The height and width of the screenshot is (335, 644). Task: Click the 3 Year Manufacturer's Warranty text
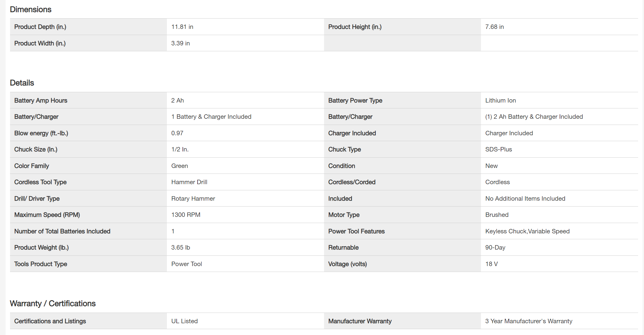[529, 321]
